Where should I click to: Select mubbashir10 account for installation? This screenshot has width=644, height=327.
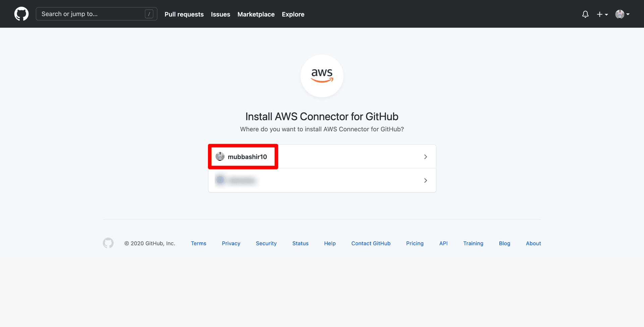tap(322, 156)
